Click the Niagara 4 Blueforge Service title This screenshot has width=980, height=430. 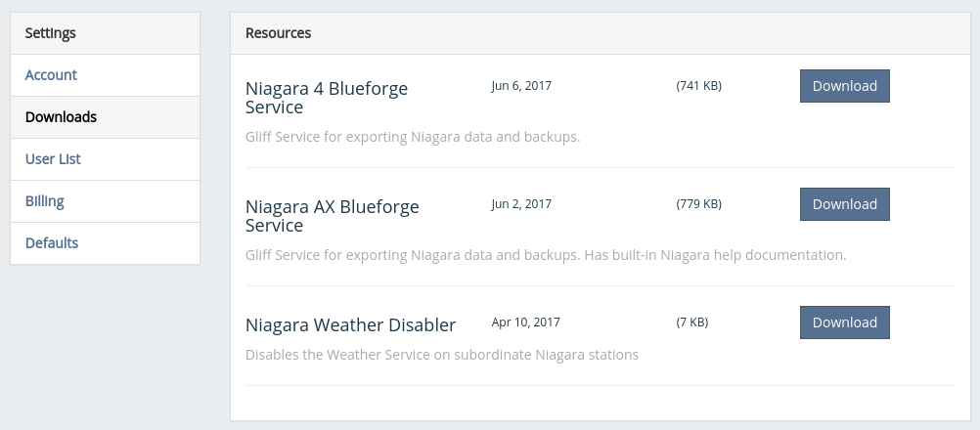pos(327,98)
